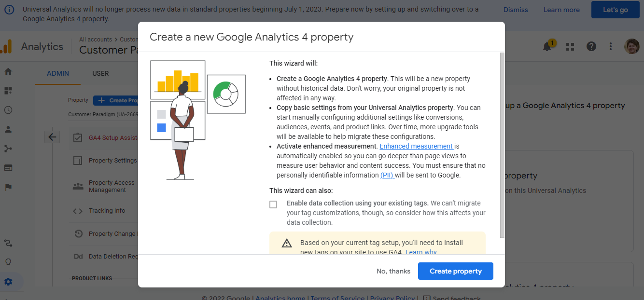Viewport: 644px width, 300px height.
Task: Open the Enhanced measurement link
Action: 417,146
